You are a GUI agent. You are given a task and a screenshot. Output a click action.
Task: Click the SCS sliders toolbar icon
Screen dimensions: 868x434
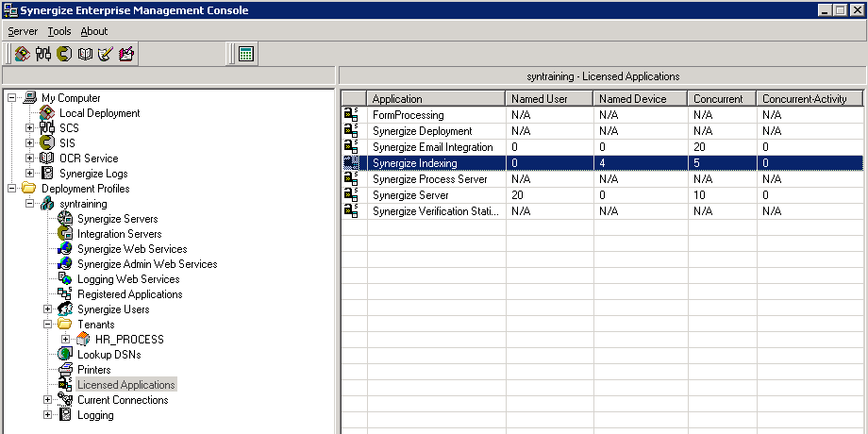[43, 54]
